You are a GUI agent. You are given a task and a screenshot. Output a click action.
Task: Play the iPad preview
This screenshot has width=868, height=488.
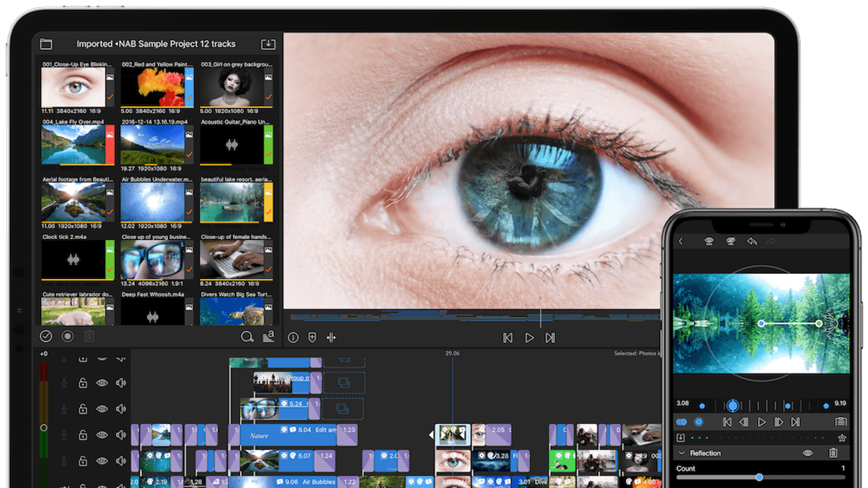tap(529, 337)
